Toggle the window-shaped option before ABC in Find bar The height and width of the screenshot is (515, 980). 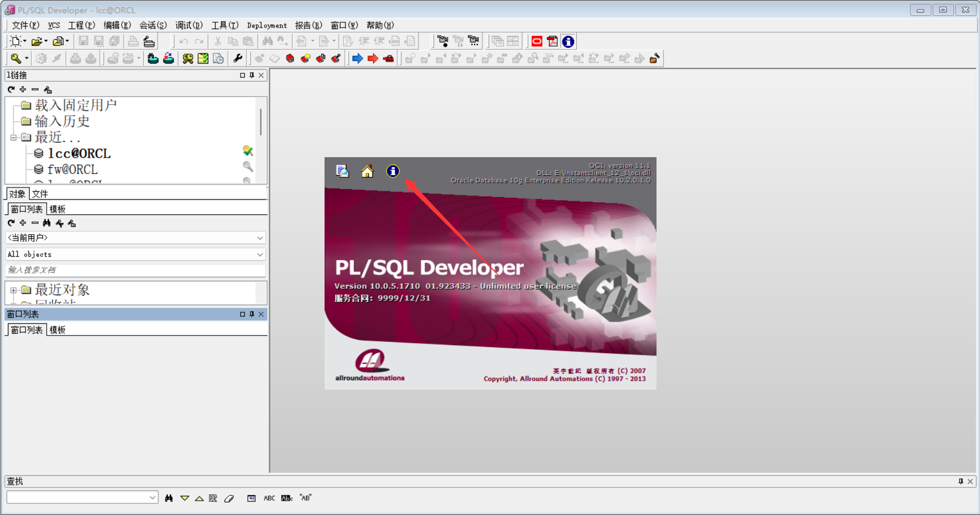point(251,498)
